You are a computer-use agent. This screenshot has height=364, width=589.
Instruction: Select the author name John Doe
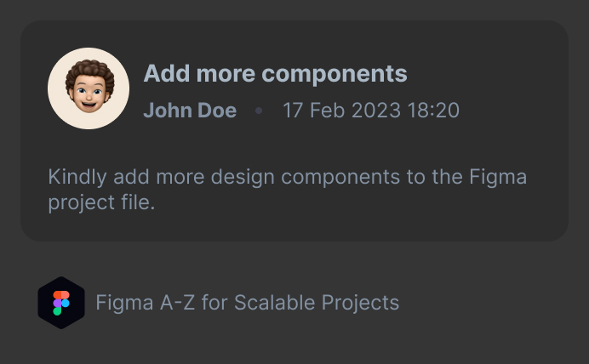pyautogui.click(x=190, y=111)
